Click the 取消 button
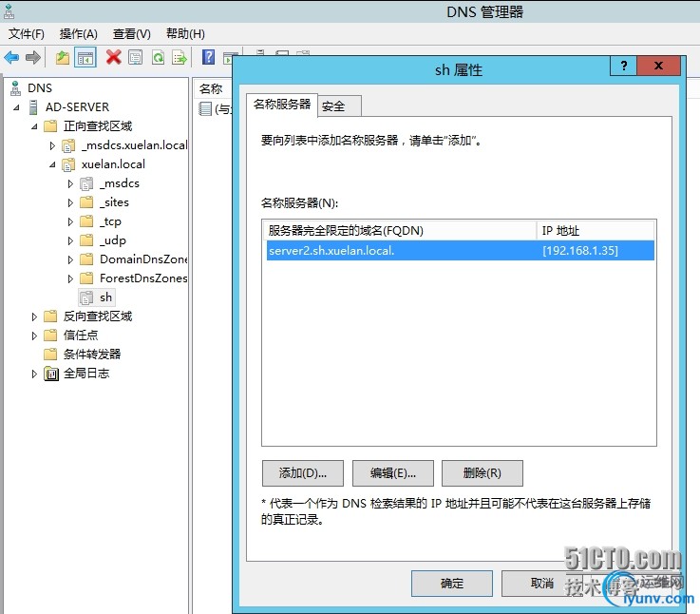 click(x=542, y=584)
